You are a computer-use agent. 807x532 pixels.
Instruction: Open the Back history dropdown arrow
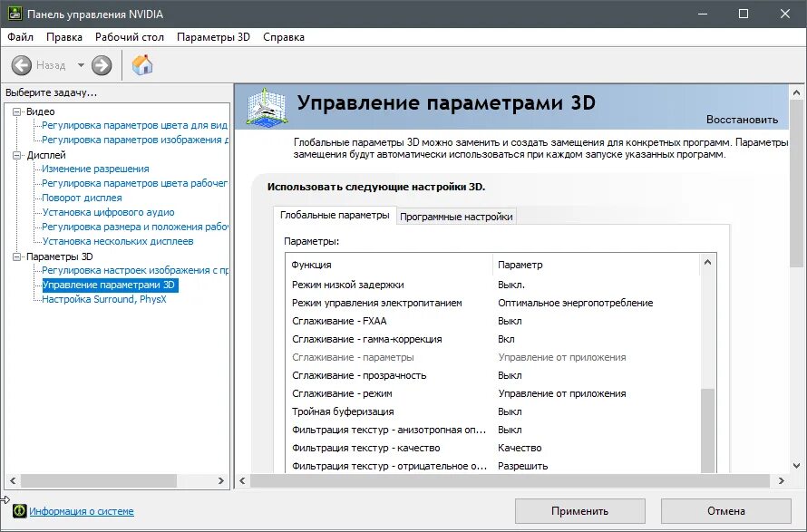81,65
